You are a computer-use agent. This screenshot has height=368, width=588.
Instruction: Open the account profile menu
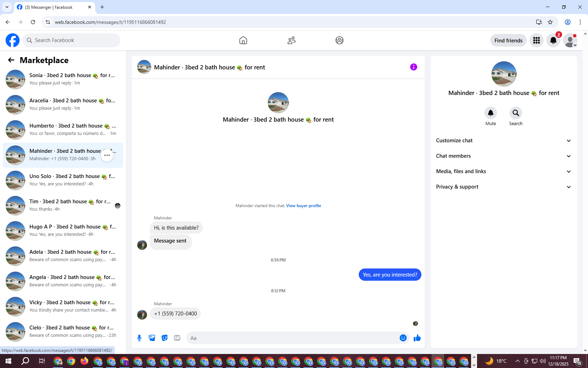(x=570, y=40)
